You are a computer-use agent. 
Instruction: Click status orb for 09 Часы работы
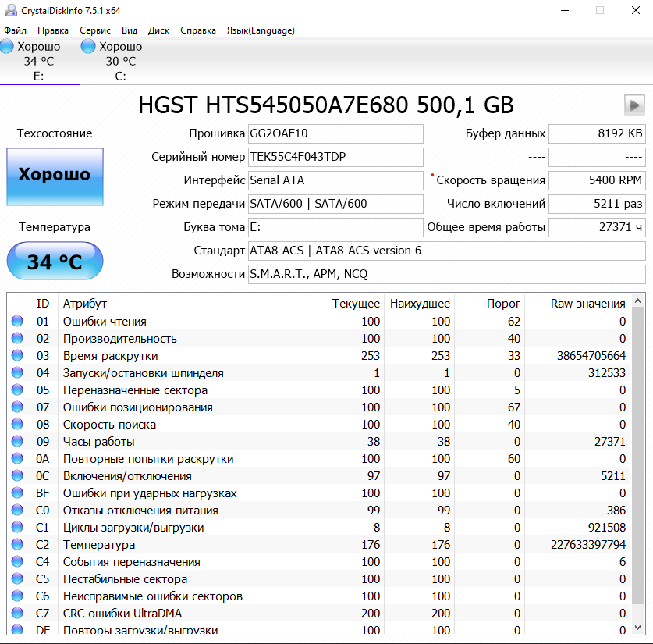point(17,441)
